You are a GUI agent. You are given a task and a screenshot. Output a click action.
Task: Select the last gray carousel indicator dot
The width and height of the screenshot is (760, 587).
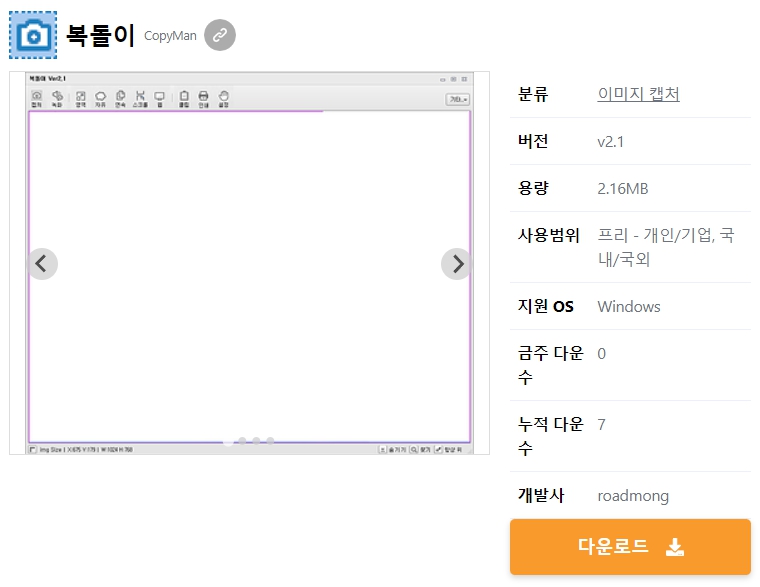(x=270, y=441)
